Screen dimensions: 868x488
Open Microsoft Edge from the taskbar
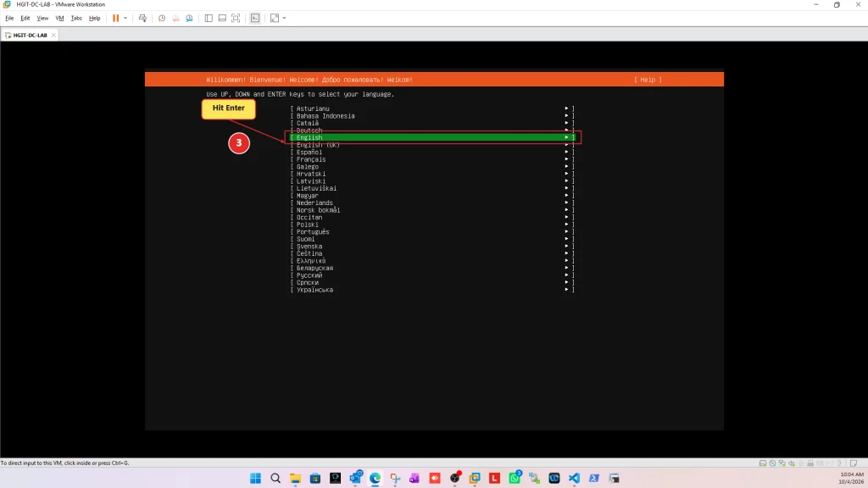[x=375, y=478]
